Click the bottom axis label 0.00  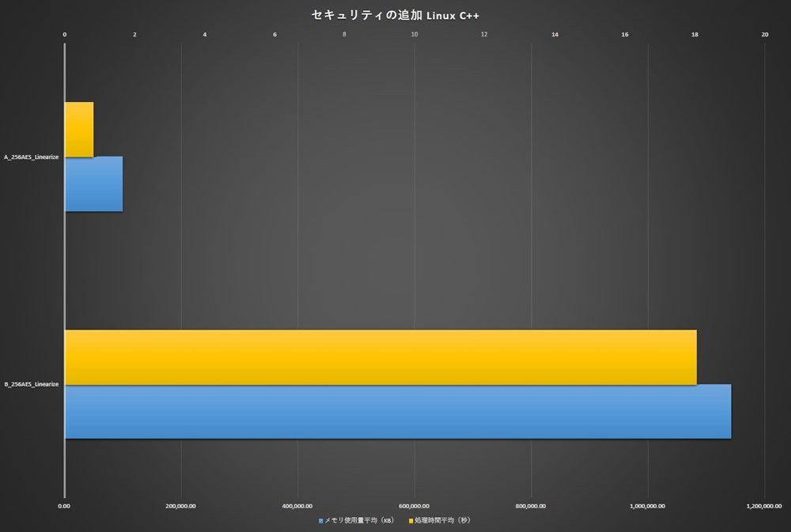tap(65, 506)
